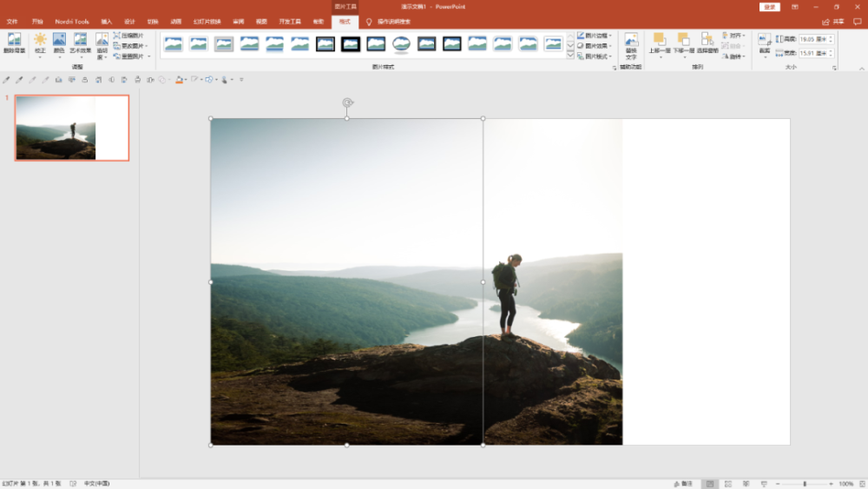This screenshot has height=489, width=868.
Task: Click the first eyedropper icon in quick toolbar
Action: pyautogui.click(x=6, y=80)
